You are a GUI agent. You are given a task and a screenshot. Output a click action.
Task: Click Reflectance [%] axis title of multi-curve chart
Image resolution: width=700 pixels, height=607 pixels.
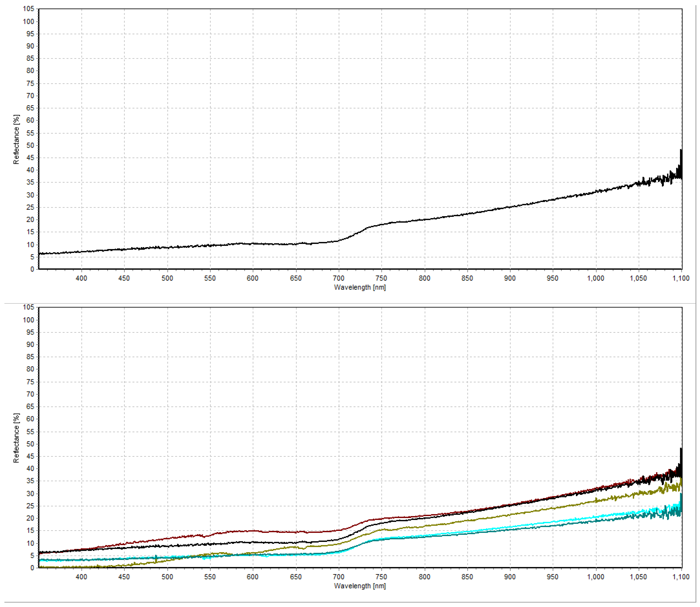(16, 438)
